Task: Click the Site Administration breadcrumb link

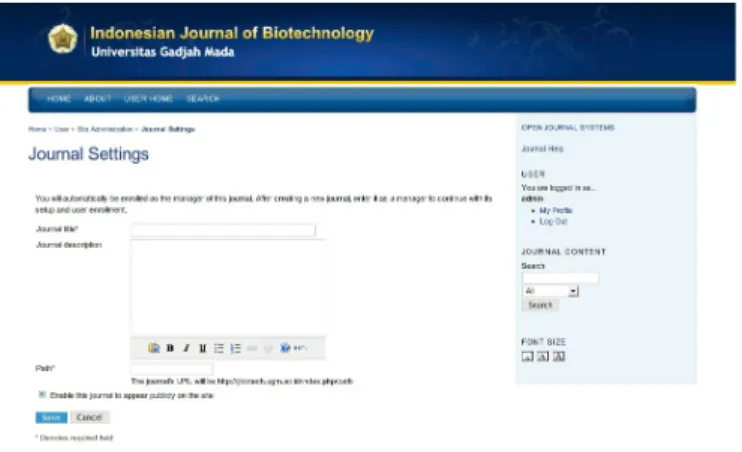Action: tap(105, 129)
